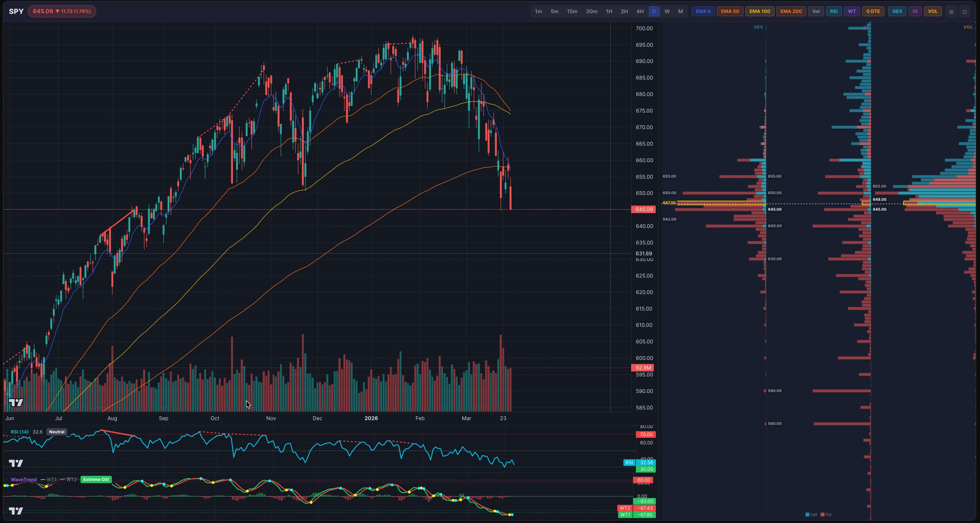The image size is (980, 523).
Task: Toggle the EMA 200 overlay
Action: click(791, 11)
